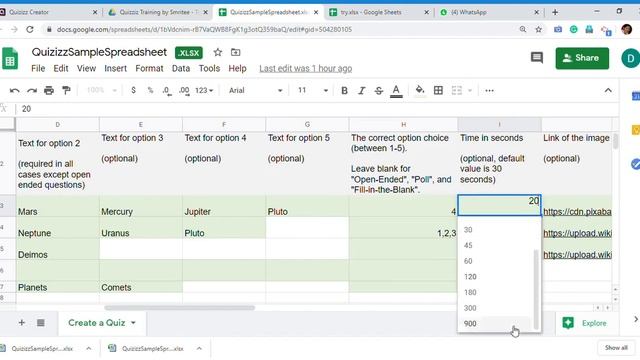Screen dimensions: 640x360
Task: Reload the page in the browser
Action: click(30, 29)
